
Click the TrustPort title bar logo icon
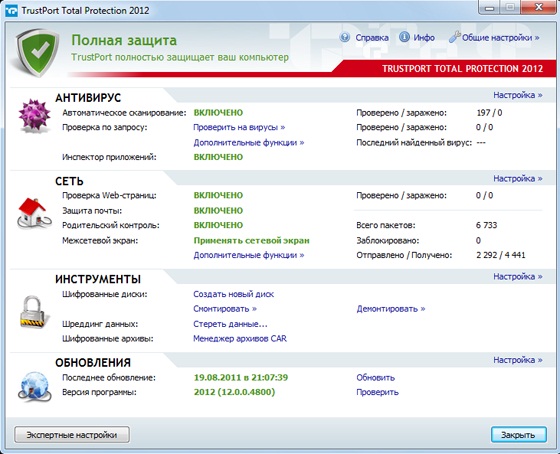click(11, 10)
